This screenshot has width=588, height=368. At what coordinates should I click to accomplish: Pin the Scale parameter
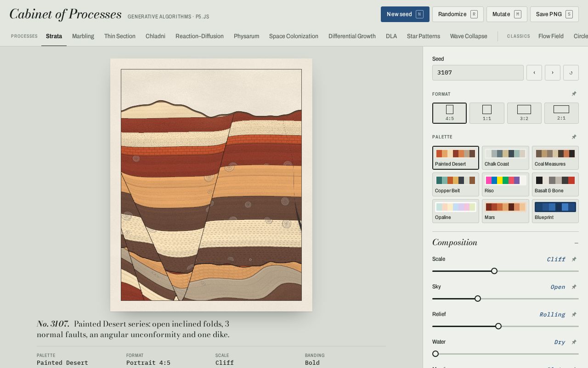pos(574,259)
